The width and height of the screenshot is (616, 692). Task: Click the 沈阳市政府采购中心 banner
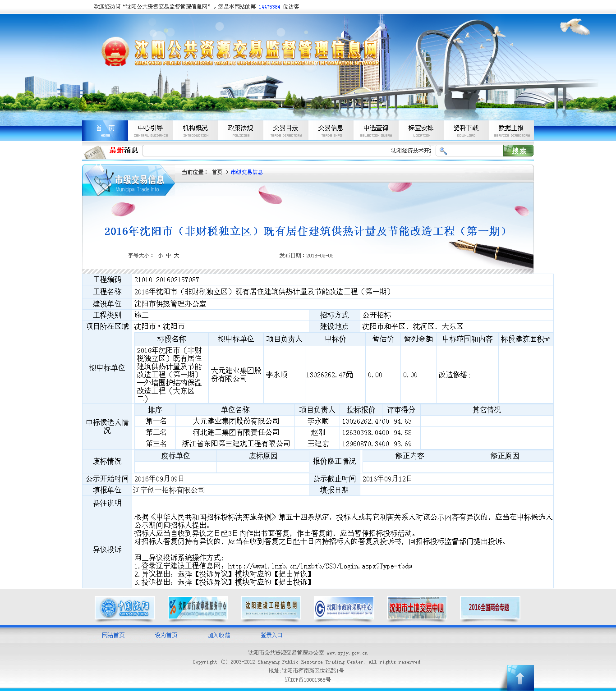click(x=344, y=608)
